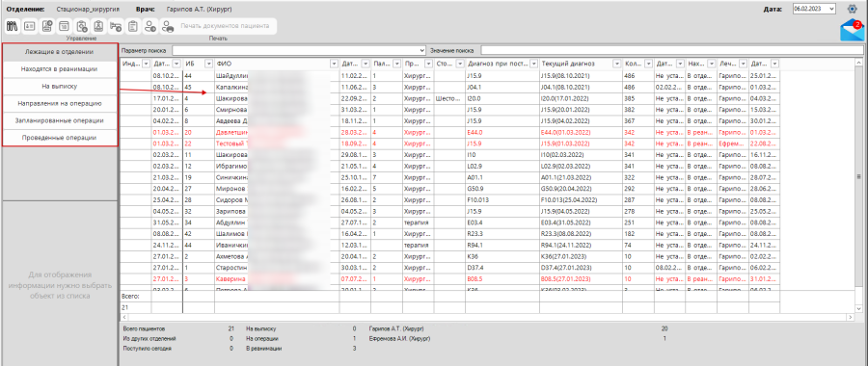Select the Шайдуллин patient row
This screenshot has width=868, height=366.
449,75
